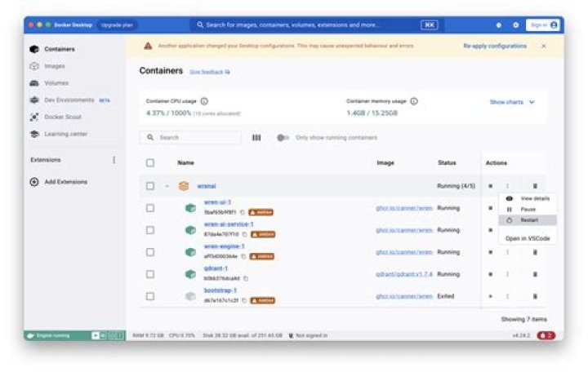Toggle only show running containers
The width and height of the screenshot is (588, 372).
283,138
